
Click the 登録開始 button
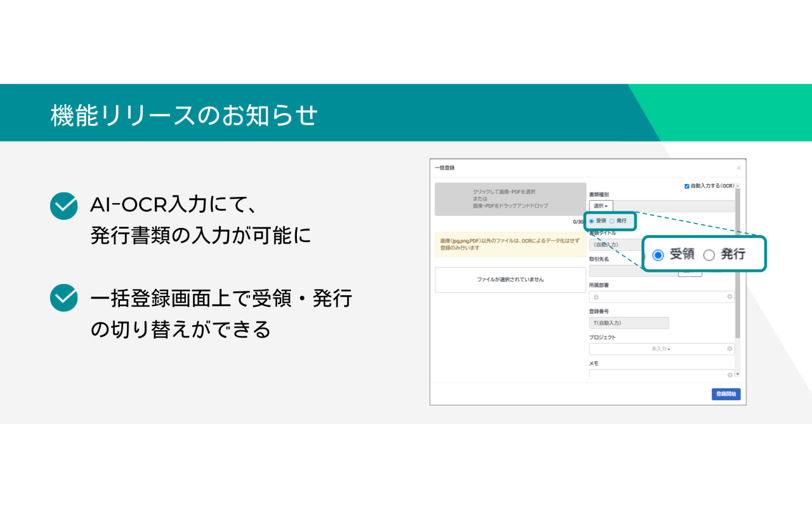726,394
